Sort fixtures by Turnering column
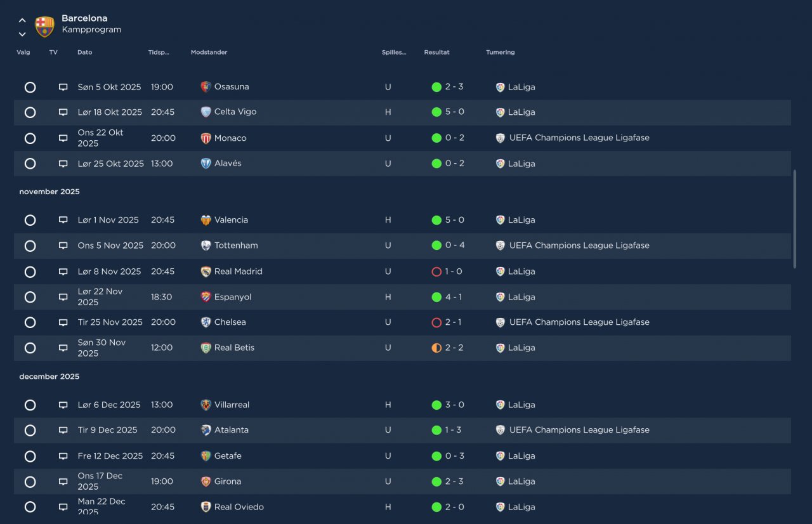Screen dimensions: 812x524 [501, 52]
